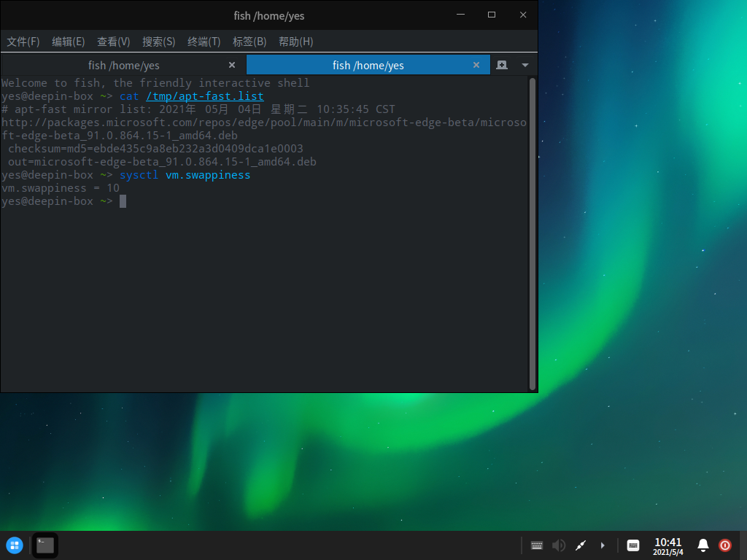Close the active blue fish tab
747x560 pixels.
(476, 65)
